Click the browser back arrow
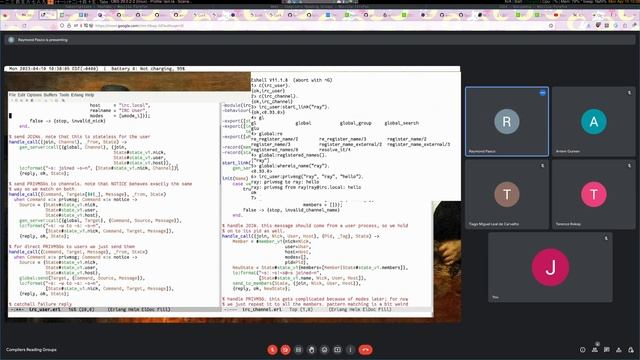640x360 pixels. [6, 25]
